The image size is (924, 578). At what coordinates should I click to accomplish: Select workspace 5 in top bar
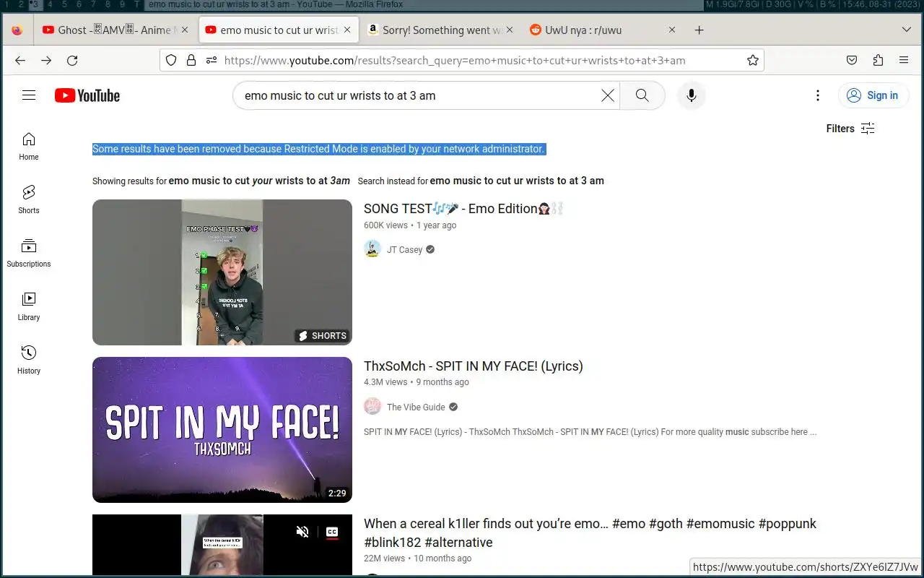point(64,4)
